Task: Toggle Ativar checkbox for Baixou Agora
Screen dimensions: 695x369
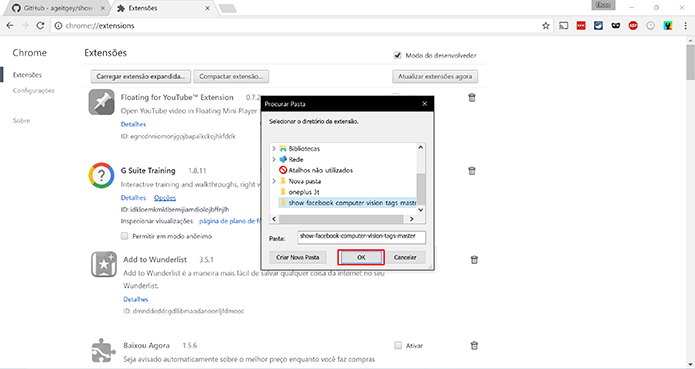Action: point(398,346)
